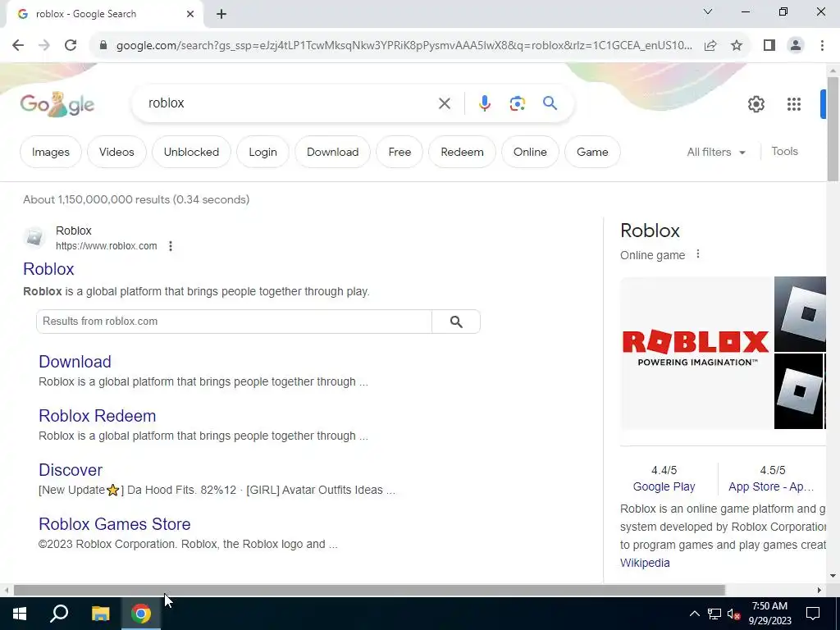
Task: Click the taskbar clock and date
Action: coord(769,614)
